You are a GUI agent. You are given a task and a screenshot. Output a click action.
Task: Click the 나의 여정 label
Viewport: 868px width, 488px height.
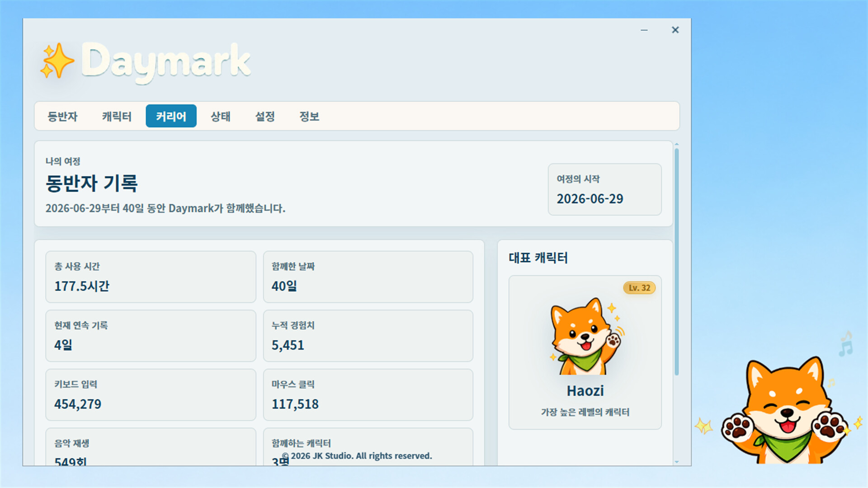pyautogui.click(x=63, y=161)
